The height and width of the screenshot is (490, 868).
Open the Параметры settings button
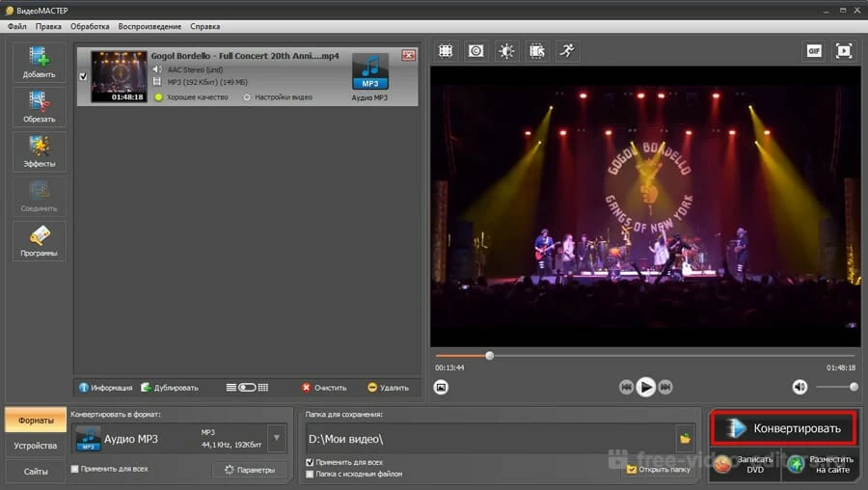250,470
